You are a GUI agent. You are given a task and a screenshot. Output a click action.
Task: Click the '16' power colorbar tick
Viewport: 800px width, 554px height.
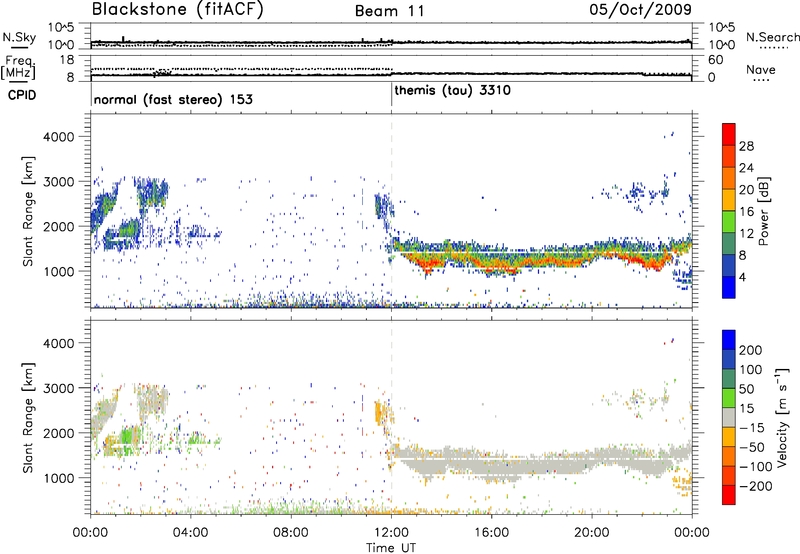[746, 212]
